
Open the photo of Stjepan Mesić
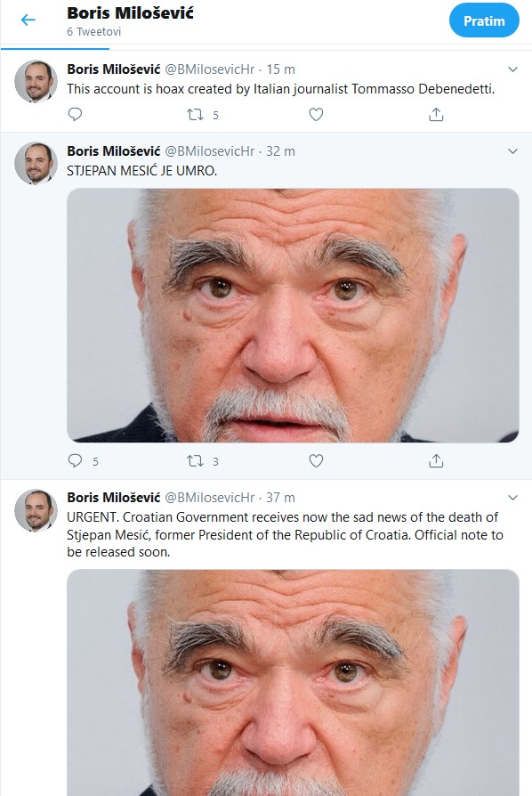292,316
